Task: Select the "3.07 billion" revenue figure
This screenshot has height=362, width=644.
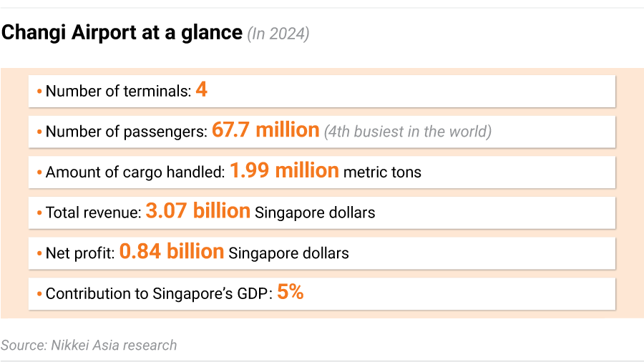Action: (197, 211)
